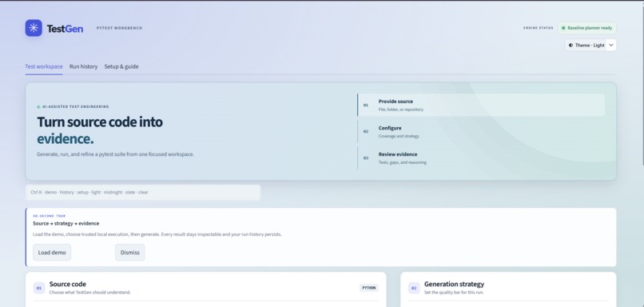
Task: Click the Source → strategy → evidence title
Action: 66,224
